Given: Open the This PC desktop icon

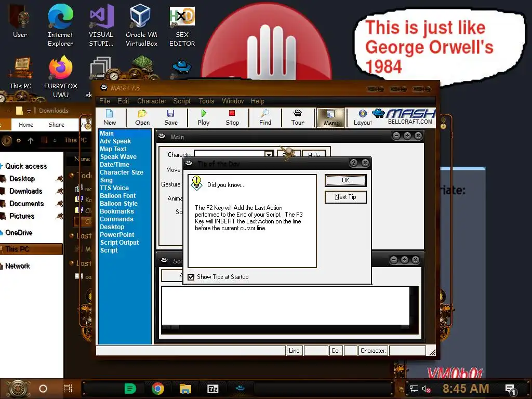Looking at the screenshot, I should (20, 73).
